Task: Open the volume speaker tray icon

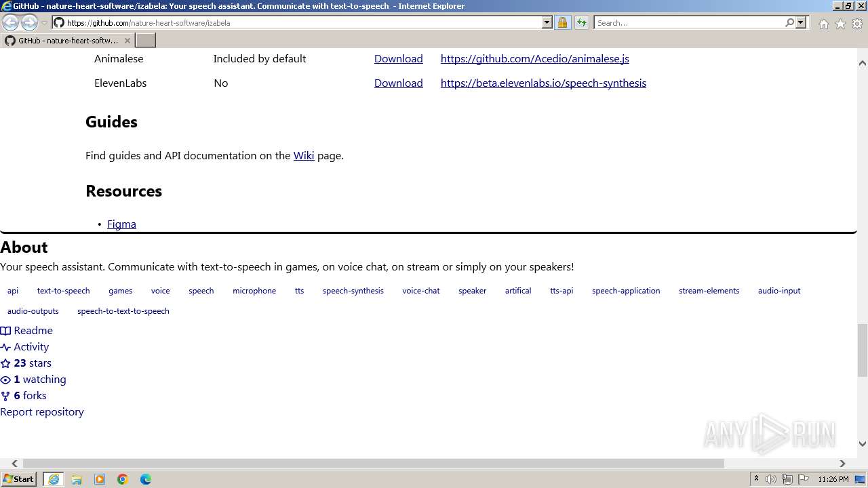Action: 771,479
